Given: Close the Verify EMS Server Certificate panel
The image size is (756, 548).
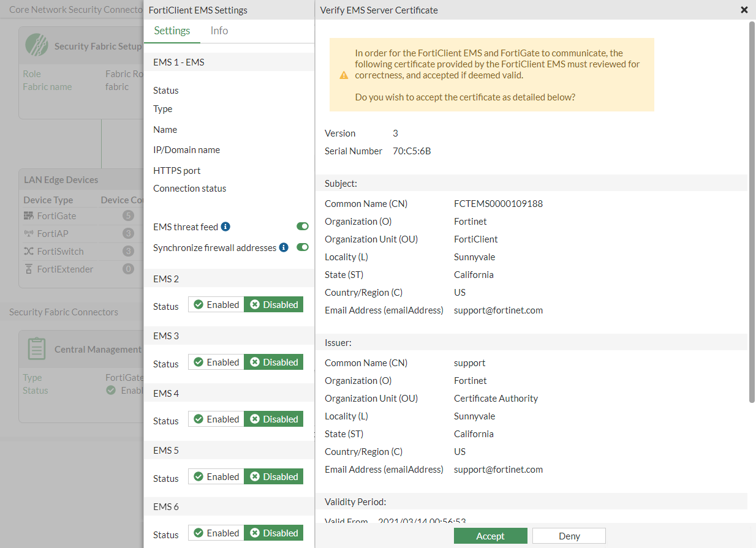Looking at the screenshot, I should pyautogui.click(x=744, y=10).
